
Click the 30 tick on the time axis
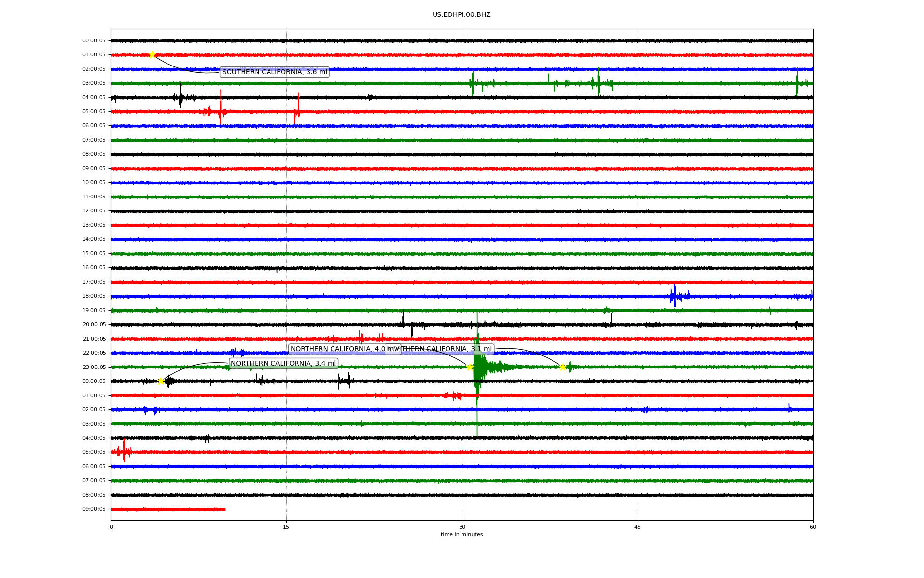point(462,527)
